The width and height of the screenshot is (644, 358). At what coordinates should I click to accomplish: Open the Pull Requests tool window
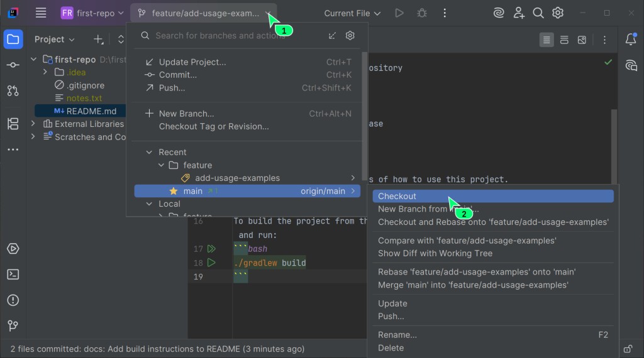tap(13, 90)
